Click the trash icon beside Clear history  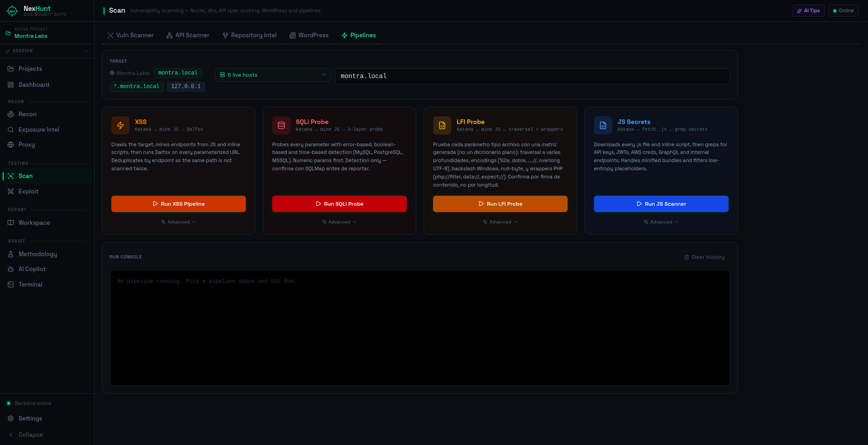click(x=687, y=257)
